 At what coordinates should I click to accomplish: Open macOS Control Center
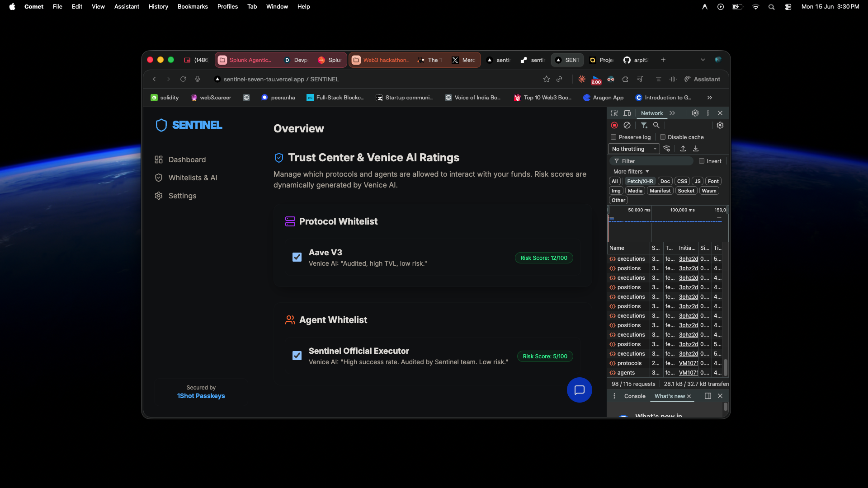click(788, 7)
